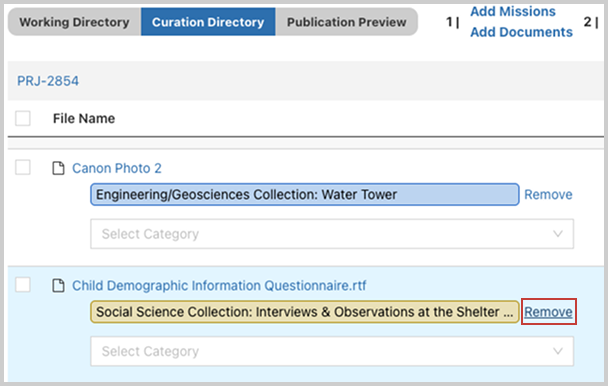Click the Add Missions link
Viewport: 608px width, 386px height.
pos(513,12)
